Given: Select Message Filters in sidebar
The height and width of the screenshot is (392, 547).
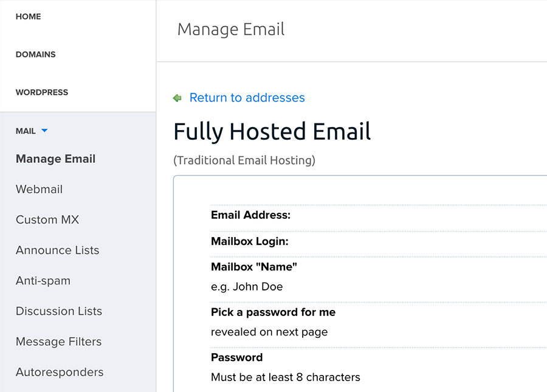Looking at the screenshot, I should tap(58, 341).
